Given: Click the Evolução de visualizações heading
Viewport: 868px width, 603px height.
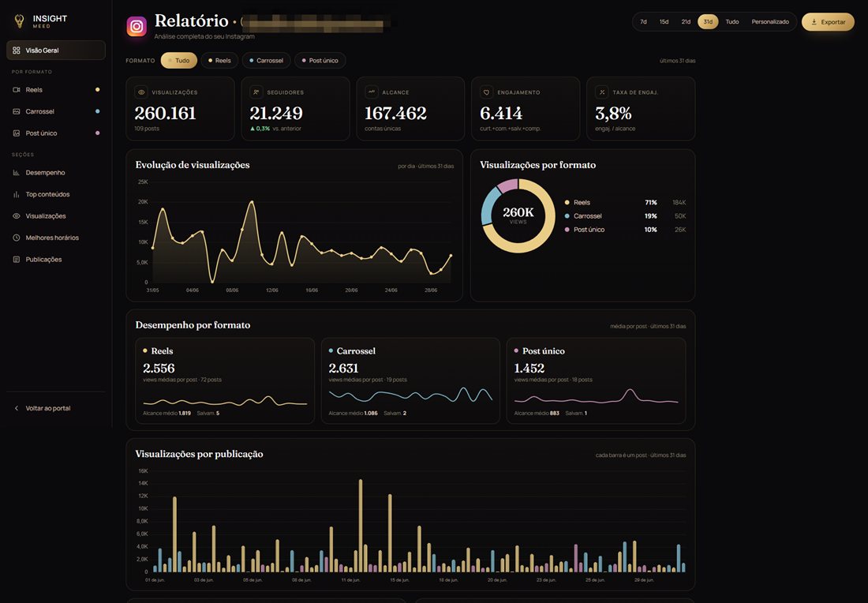Looking at the screenshot, I should pos(193,165).
